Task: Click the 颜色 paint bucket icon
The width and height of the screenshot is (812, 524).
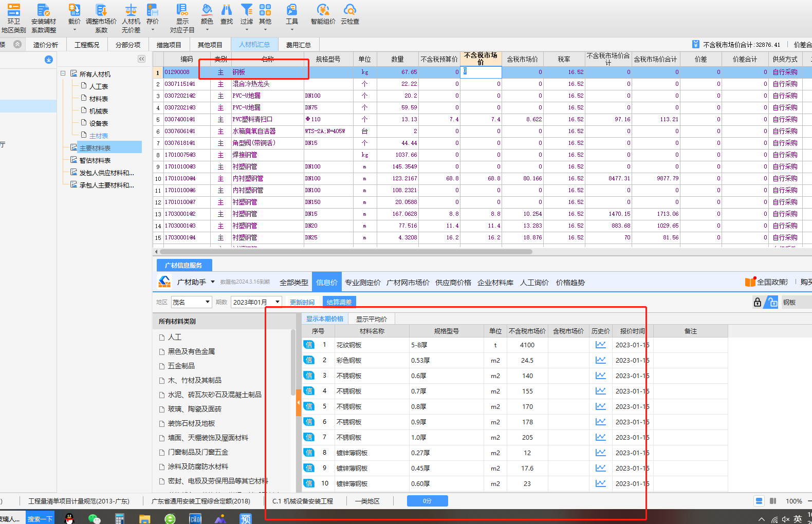Action: [x=207, y=10]
